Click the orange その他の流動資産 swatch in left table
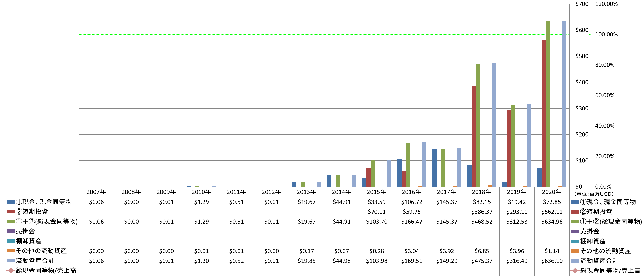644x276 pixels. click(x=11, y=251)
